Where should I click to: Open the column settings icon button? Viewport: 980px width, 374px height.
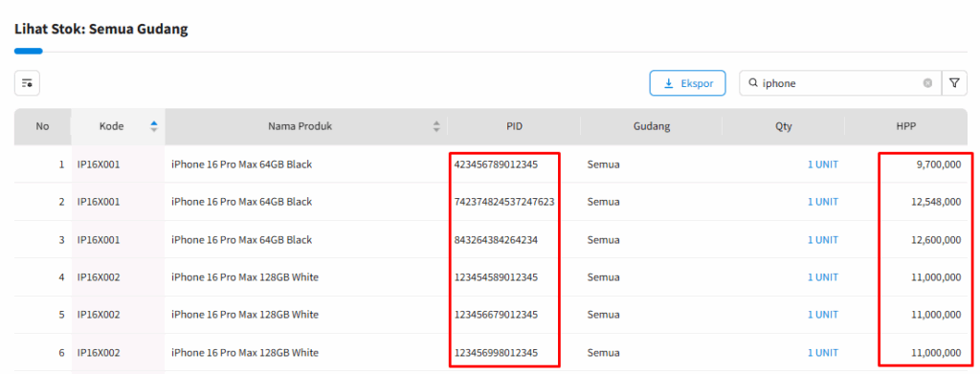click(27, 83)
